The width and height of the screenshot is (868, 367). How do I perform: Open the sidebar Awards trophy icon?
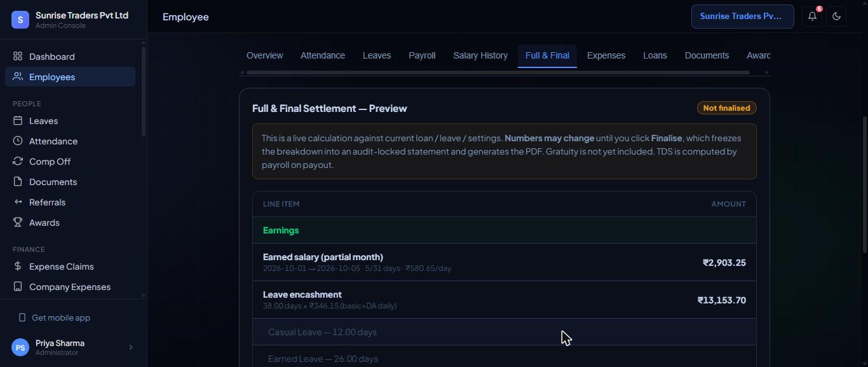coord(18,223)
